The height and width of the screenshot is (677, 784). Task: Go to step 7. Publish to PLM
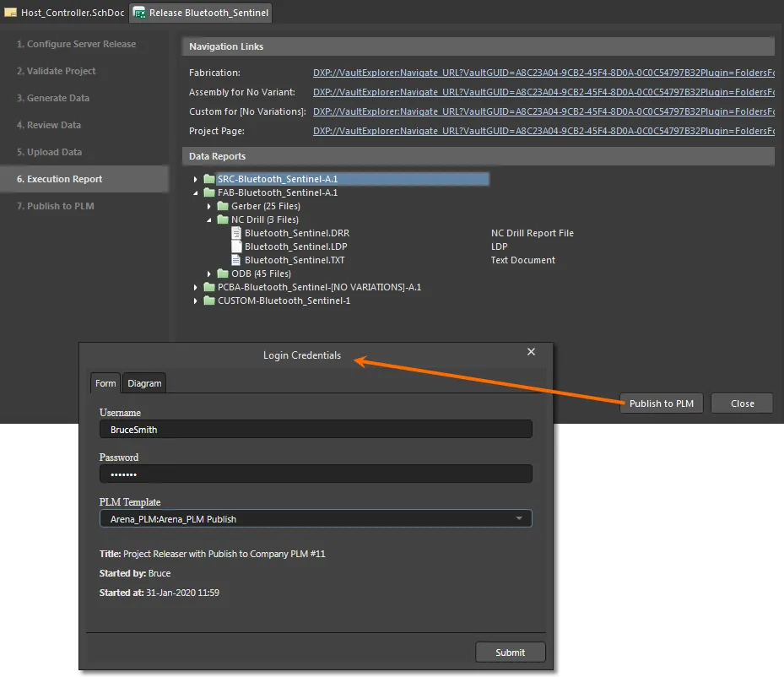[x=56, y=206]
